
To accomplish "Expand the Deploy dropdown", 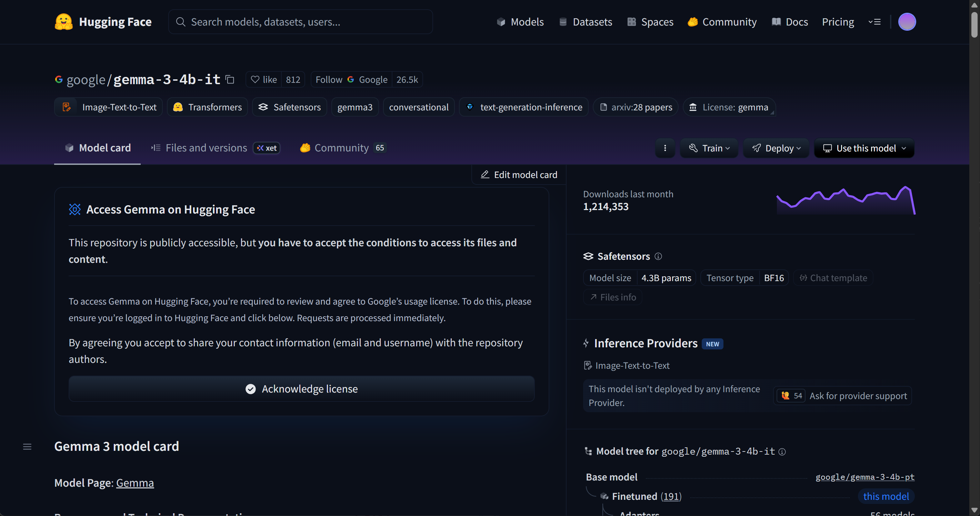I will tap(776, 148).
